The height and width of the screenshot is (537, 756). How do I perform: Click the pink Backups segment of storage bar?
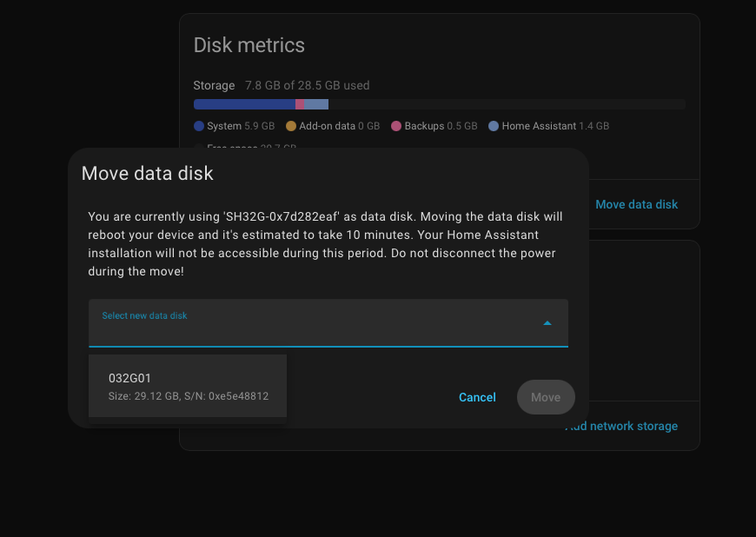tap(300, 104)
